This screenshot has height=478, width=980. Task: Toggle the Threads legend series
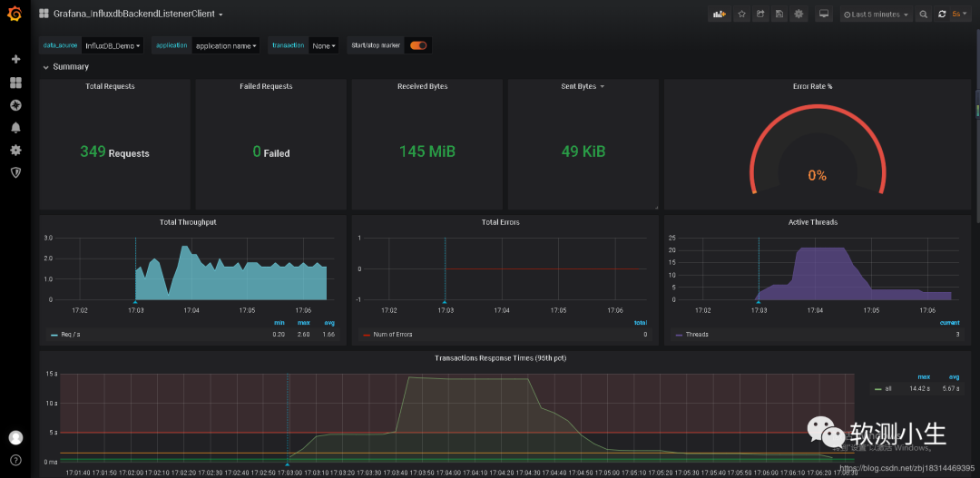coord(697,335)
